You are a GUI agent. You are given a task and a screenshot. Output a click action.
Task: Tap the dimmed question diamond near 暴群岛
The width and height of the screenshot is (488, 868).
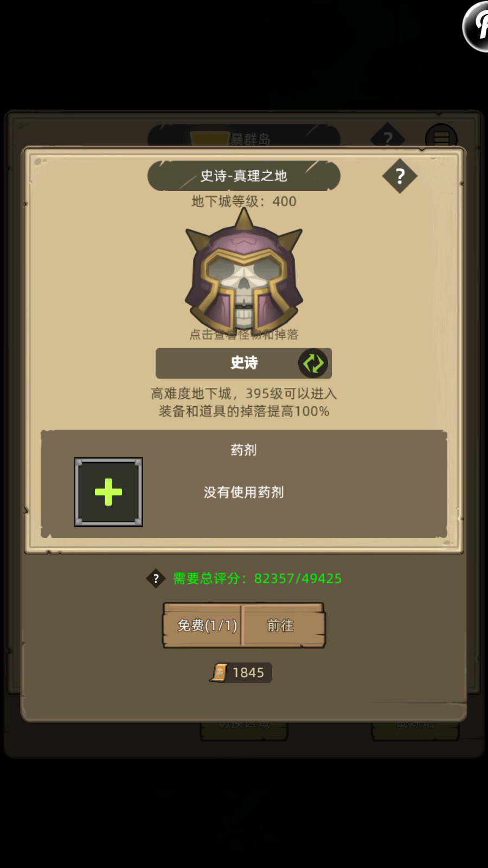pos(388,138)
